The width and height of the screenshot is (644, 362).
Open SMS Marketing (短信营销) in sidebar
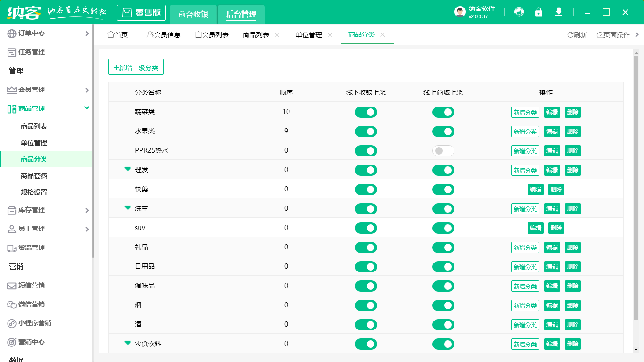(32, 286)
